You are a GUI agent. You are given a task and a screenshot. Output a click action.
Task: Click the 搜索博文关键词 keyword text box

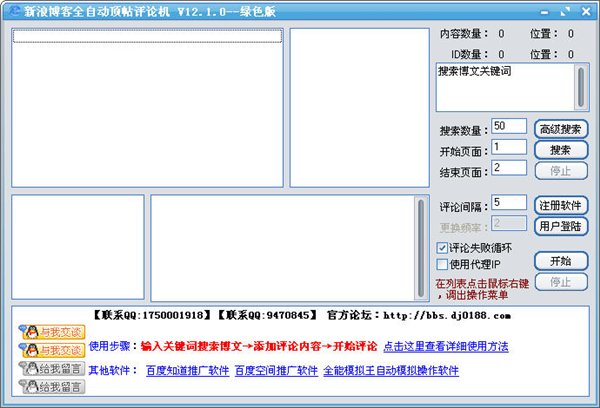505,87
